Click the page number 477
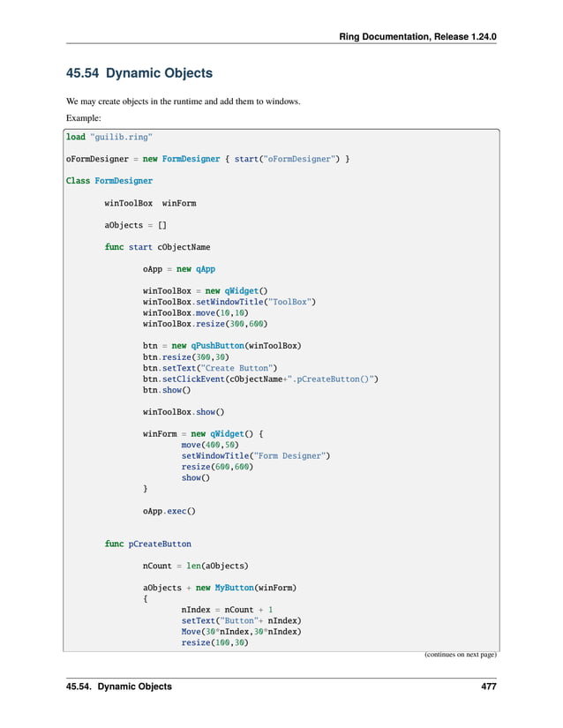The width and height of the screenshot is (563, 728). click(x=489, y=687)
